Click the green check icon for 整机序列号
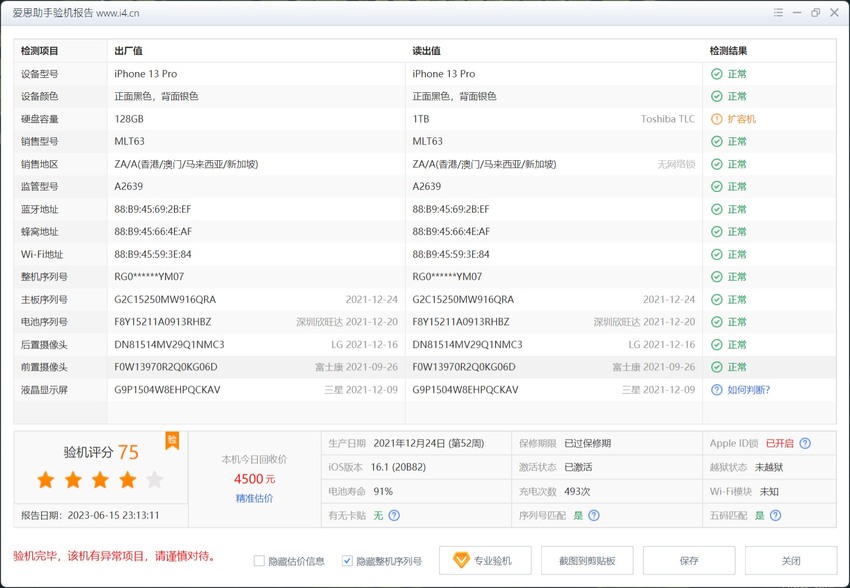 point(717,277)
